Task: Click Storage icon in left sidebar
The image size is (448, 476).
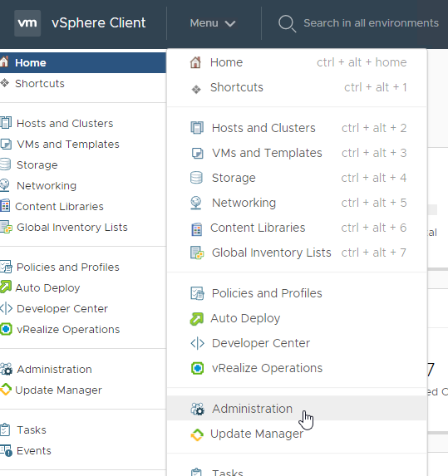Action: coord(6,164)
